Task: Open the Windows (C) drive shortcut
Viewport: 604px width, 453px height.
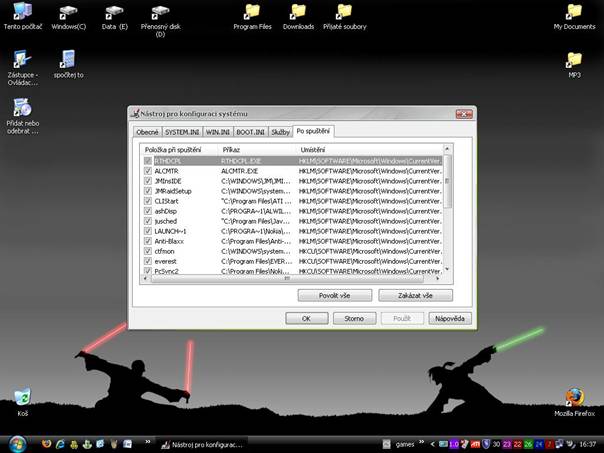Action: (x=69, y=16)
